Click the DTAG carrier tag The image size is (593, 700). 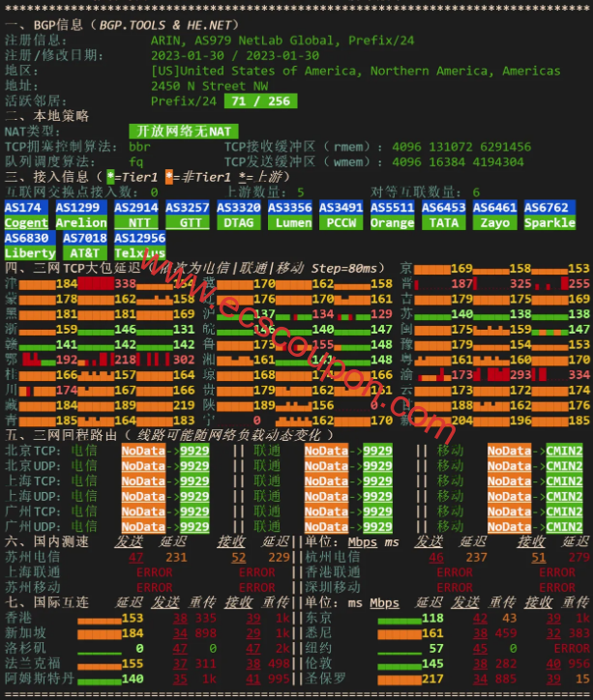[x=238, y=222]
